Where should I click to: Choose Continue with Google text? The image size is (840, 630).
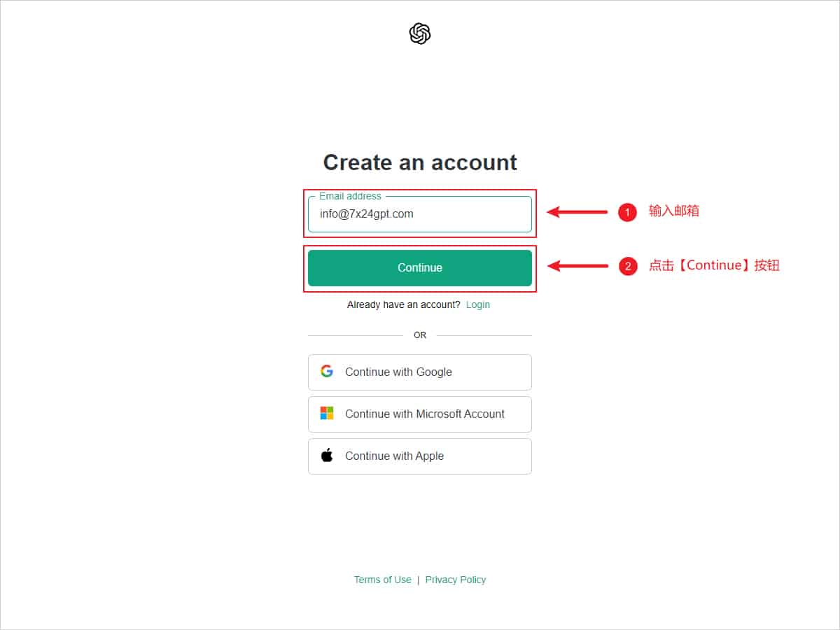(398, 372)
